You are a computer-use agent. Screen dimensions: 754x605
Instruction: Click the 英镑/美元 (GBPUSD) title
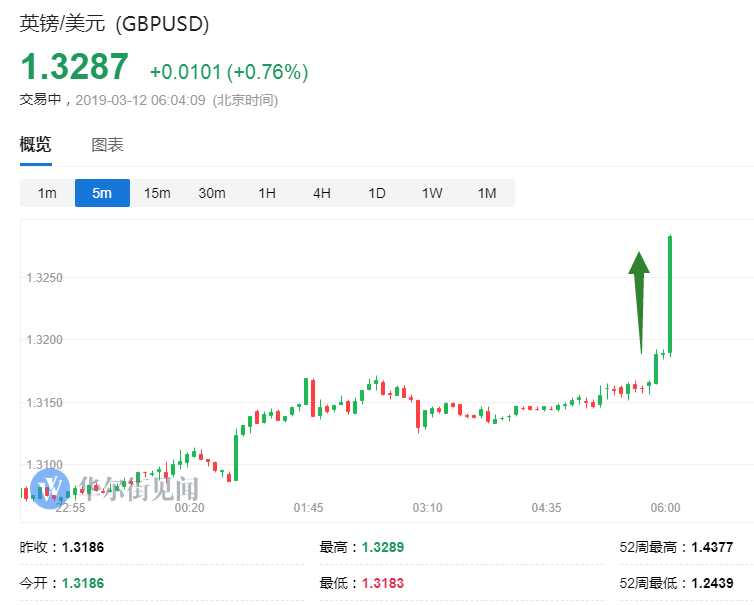(x=115, y=24)
